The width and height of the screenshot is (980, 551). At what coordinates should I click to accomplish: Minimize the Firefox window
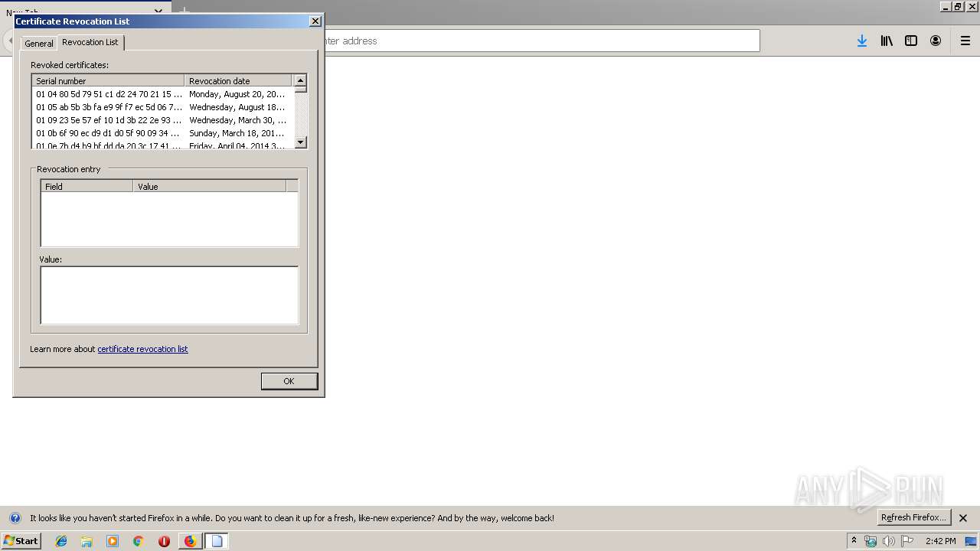coord(946,6)
